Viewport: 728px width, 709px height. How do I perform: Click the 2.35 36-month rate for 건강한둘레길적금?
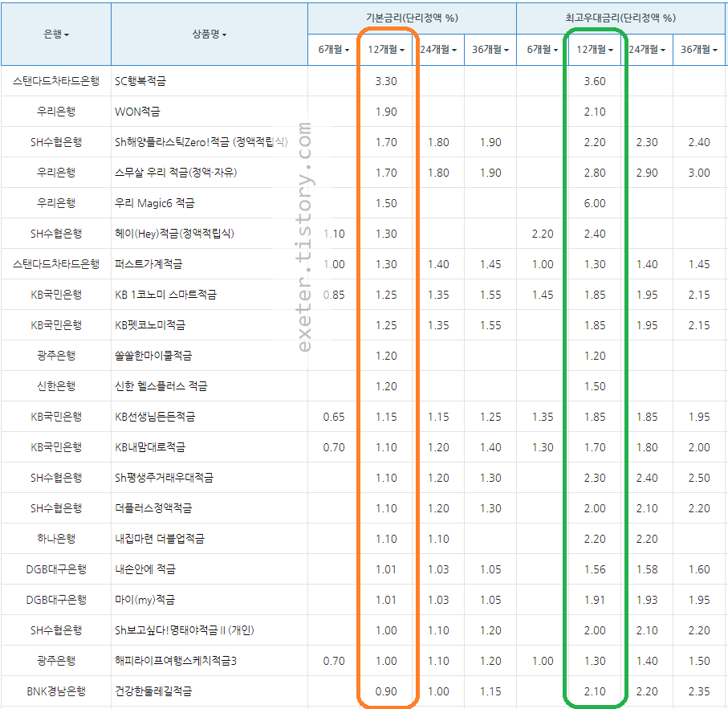coord(699,691)
